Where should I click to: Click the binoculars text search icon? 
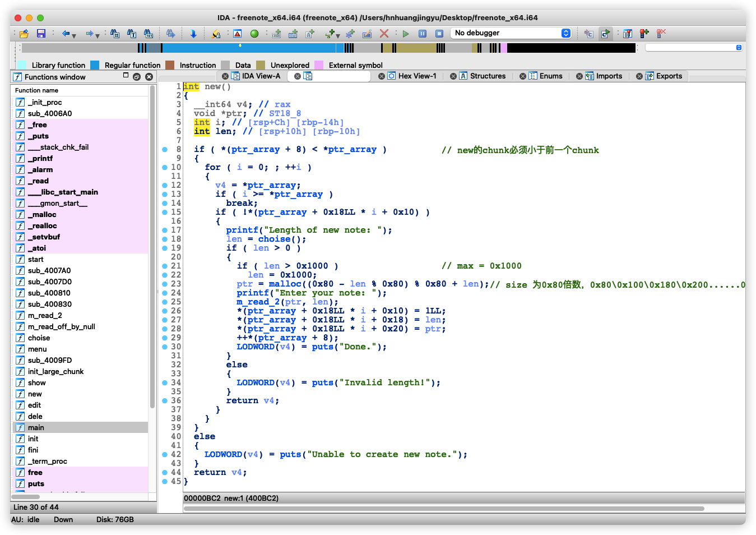coord(132,34)
